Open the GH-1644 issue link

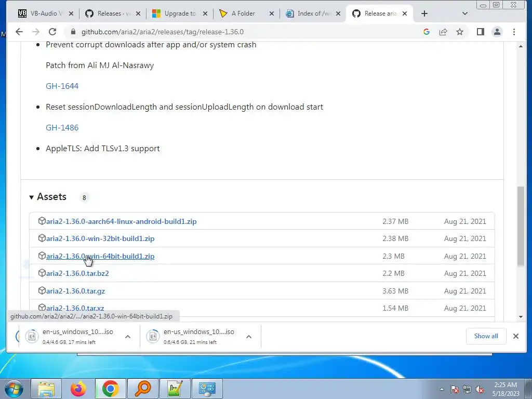(x=62, y=86)
